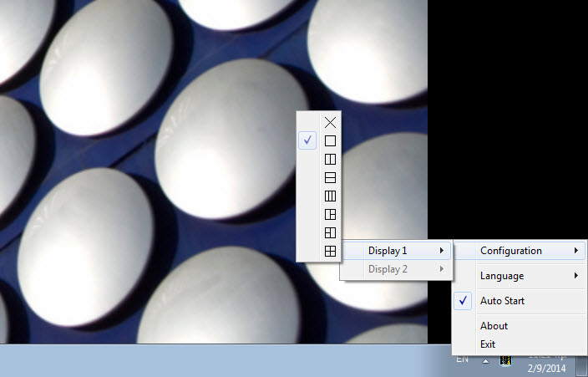Expand the arrow beside Language
This screenshot has height=377, width=588.
click(576, 276)
